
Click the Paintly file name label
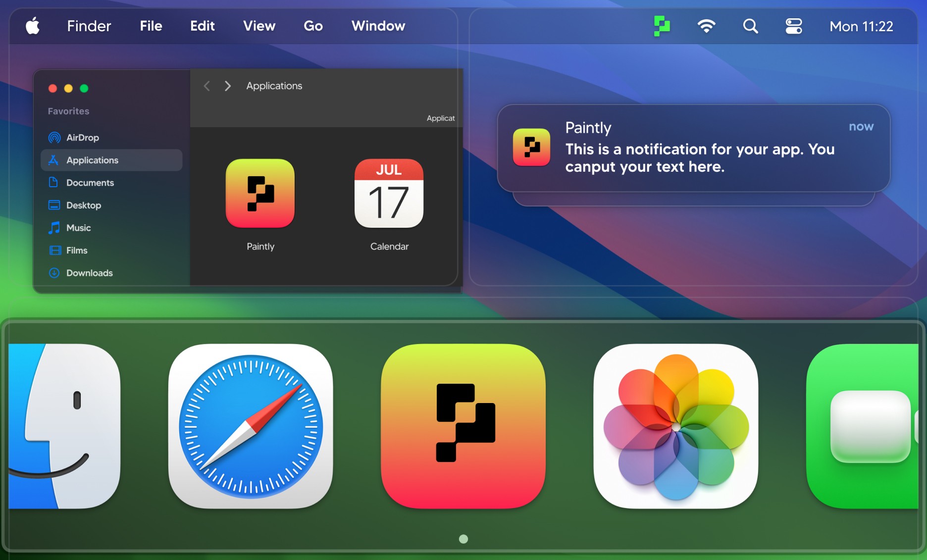260,247
